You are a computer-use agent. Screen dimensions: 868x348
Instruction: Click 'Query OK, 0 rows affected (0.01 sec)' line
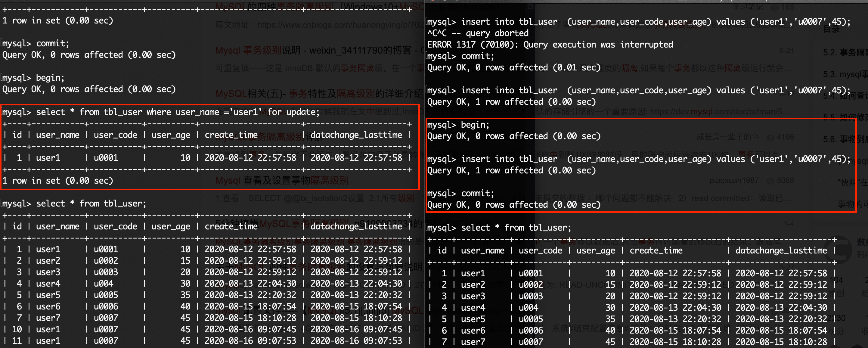(x=514, y=67)
